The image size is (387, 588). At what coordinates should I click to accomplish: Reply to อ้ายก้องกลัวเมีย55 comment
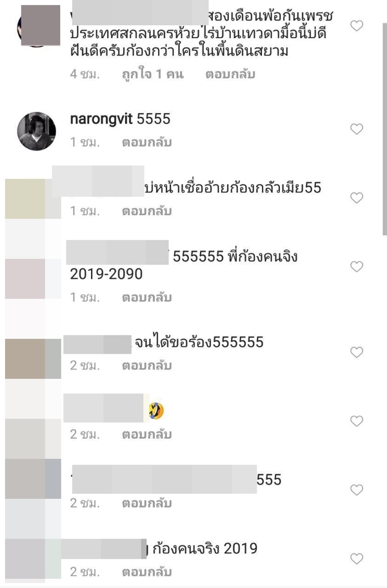pyautogui.click(x=147, y=211)
